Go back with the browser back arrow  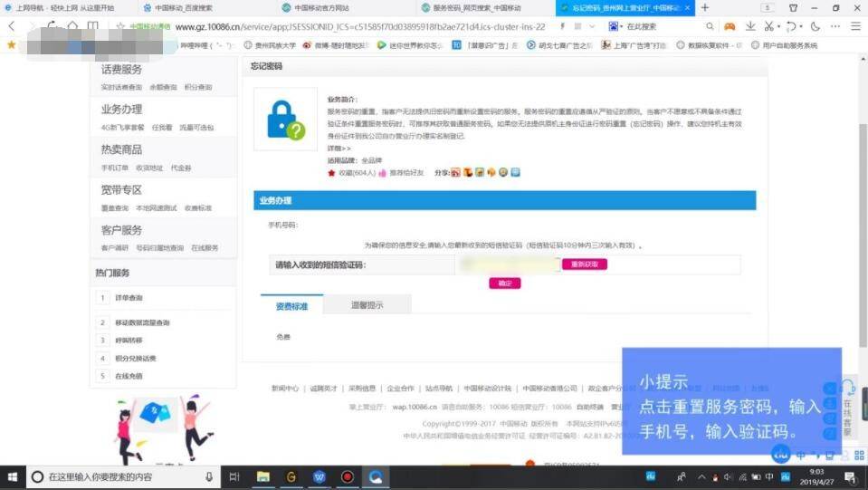(x=12, y=26)
